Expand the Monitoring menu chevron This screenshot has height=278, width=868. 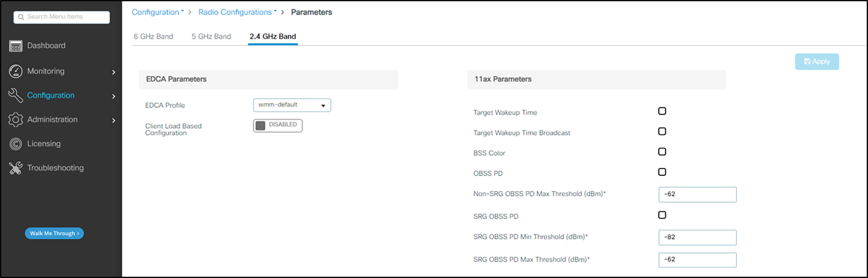tap(114, 72)
